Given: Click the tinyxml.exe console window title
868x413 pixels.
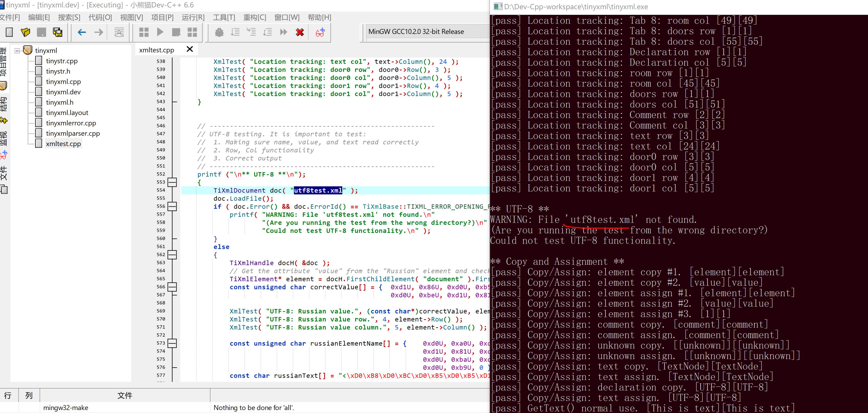Looking at the screenshot, I should 575,7.
